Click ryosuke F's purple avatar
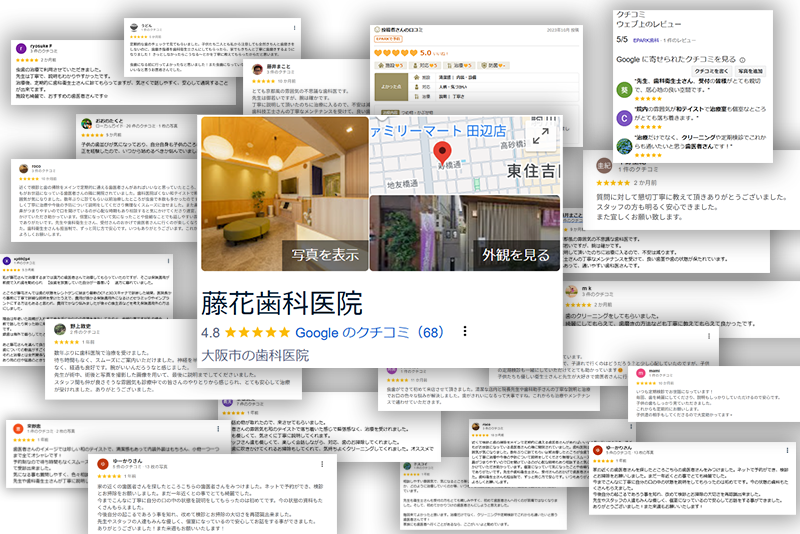This screenshot has height=534, width=800. coord(21,48)
